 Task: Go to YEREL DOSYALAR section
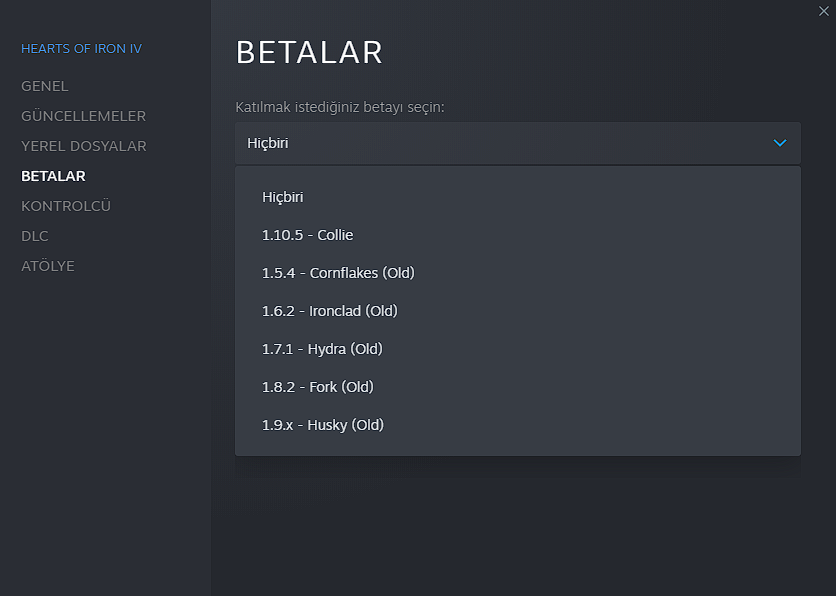[x=83, y=146]
